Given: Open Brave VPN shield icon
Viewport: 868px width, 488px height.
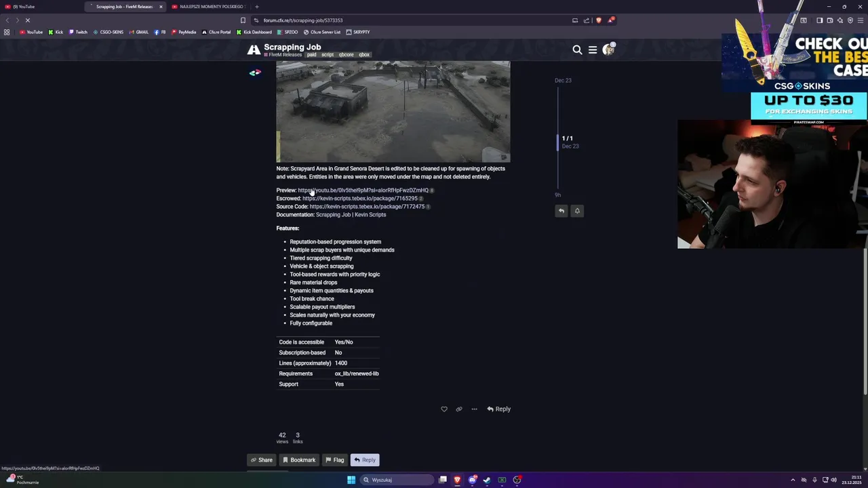Looking at the screenshot, I should point(850,20).
